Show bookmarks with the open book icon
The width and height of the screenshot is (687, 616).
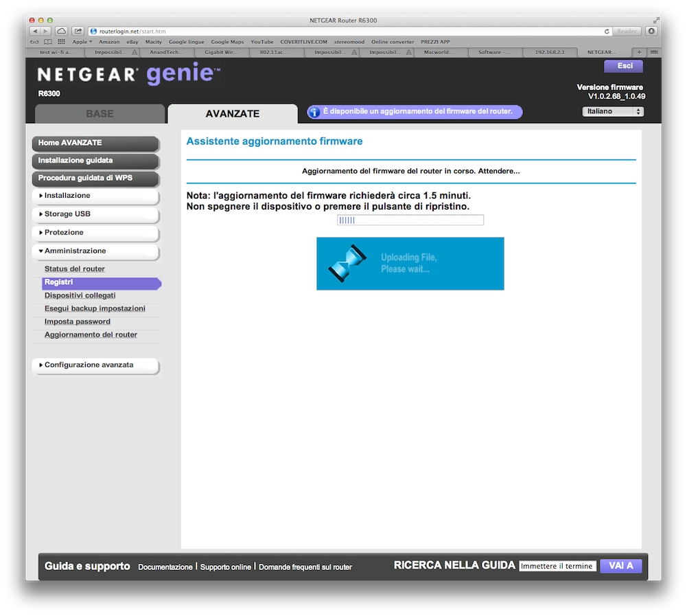pyautogui.click(x=48, y=42)
